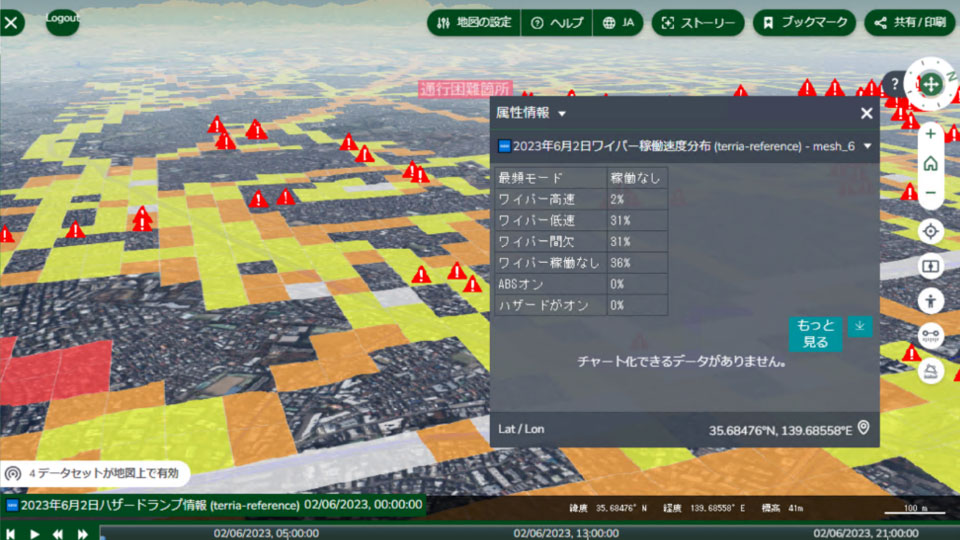Select the ハザードがオン row

[582, 305]
